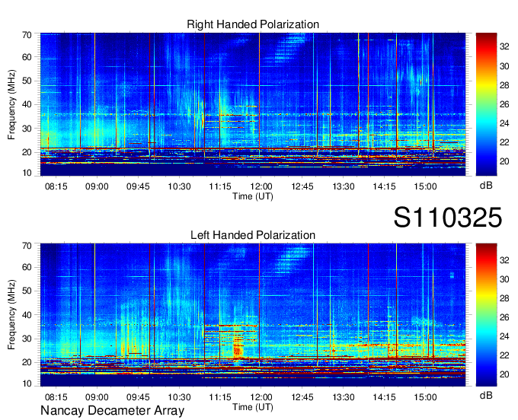
Task: Click 40 MHz tick on Left Handed frequency axis
Action: 27,315
